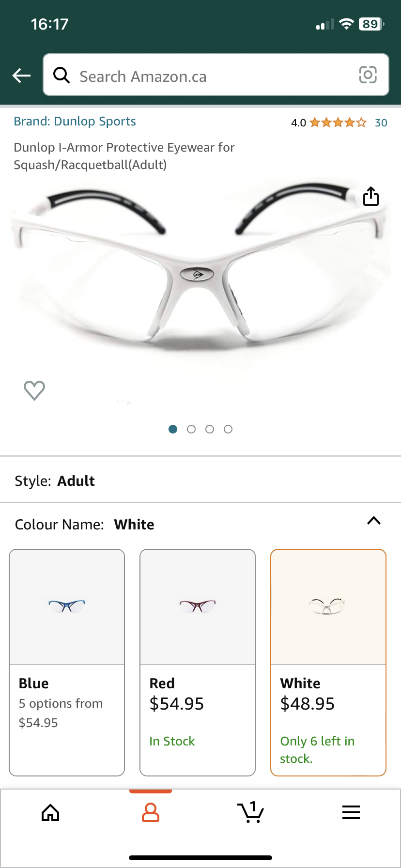View the 30 customer ratings
401x868 pixels.
tap(381, 123)
